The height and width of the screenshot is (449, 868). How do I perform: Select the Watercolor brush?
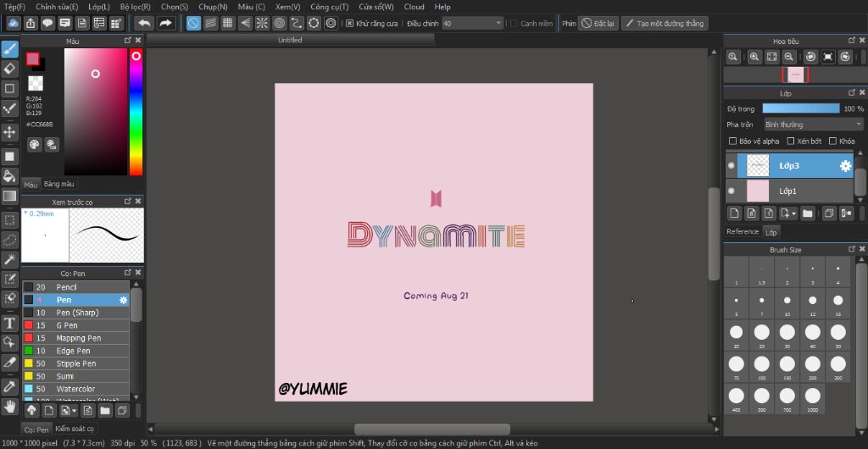pyautogui.click(x=75, y=390)
